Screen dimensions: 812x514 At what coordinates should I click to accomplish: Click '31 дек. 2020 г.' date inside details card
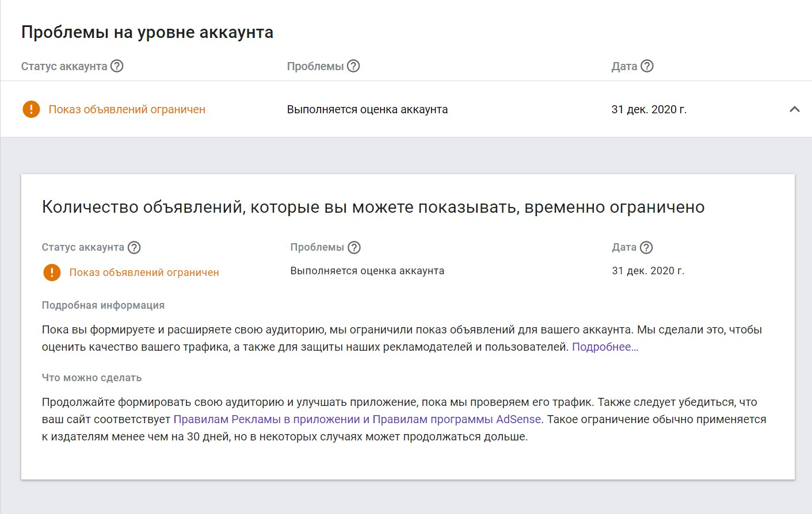[x=648, y=271]
